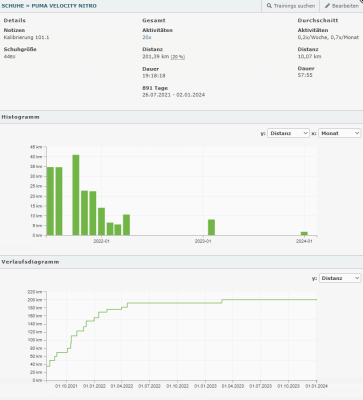
Task: Click the Verlaufsdiagramm section header
Action: coord(181,262)
